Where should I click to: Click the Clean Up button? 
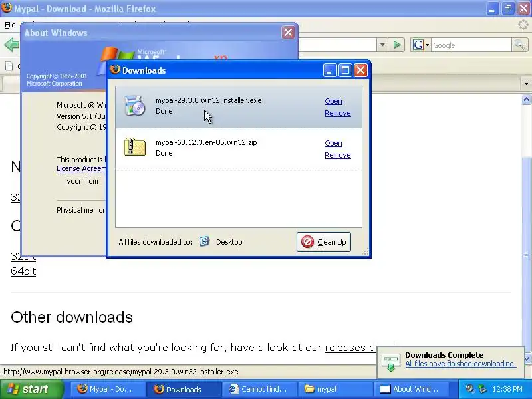(x=324, y=242)
